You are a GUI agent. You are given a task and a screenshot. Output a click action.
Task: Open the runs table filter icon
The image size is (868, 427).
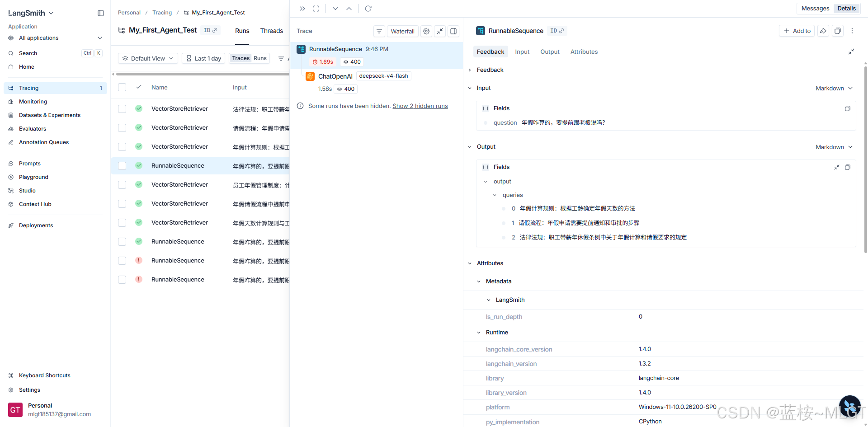281,59
